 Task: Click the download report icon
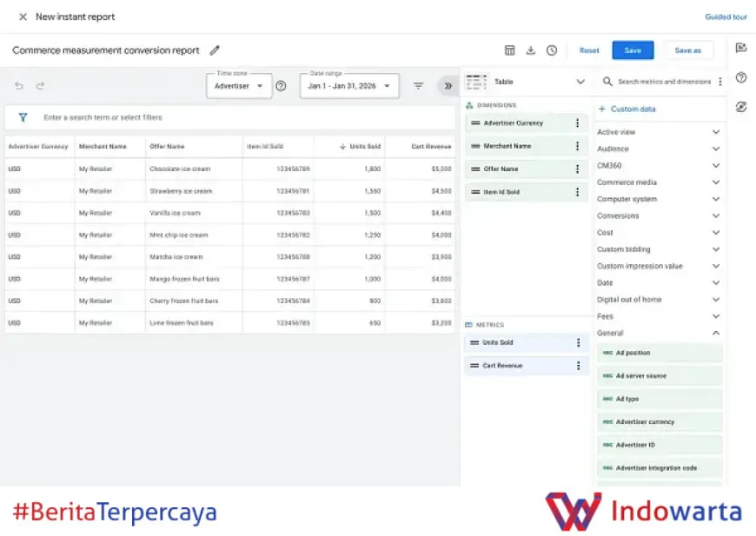(x=531, y=50)
